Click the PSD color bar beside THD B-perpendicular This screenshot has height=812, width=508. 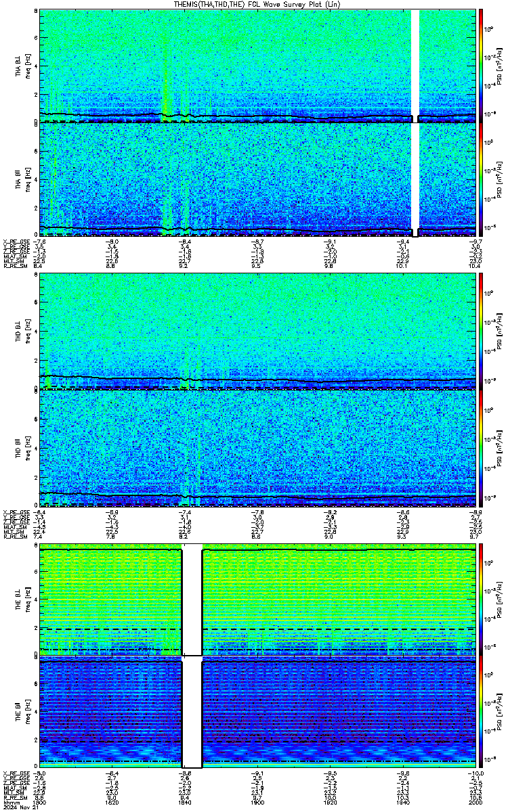pos(481,332)
